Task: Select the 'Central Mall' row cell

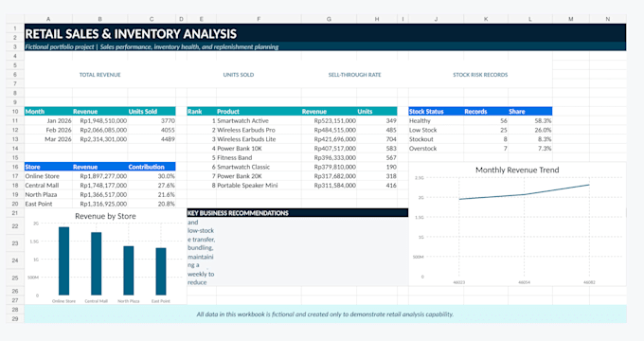Action: coord(48,186)
